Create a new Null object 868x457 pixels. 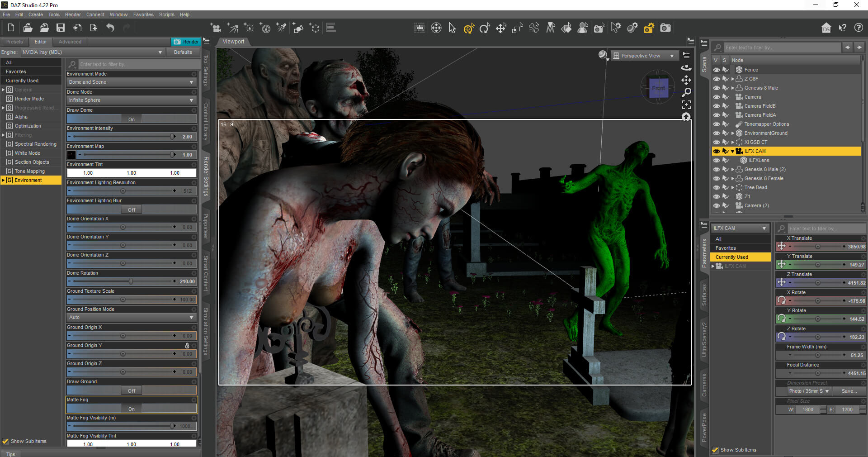coord(315,28)
